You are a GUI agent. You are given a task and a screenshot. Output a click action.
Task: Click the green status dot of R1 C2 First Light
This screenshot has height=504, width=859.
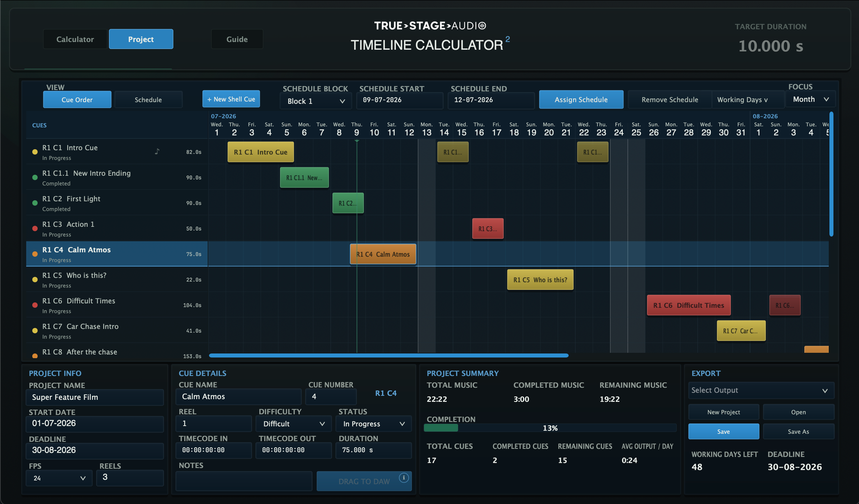35,203
